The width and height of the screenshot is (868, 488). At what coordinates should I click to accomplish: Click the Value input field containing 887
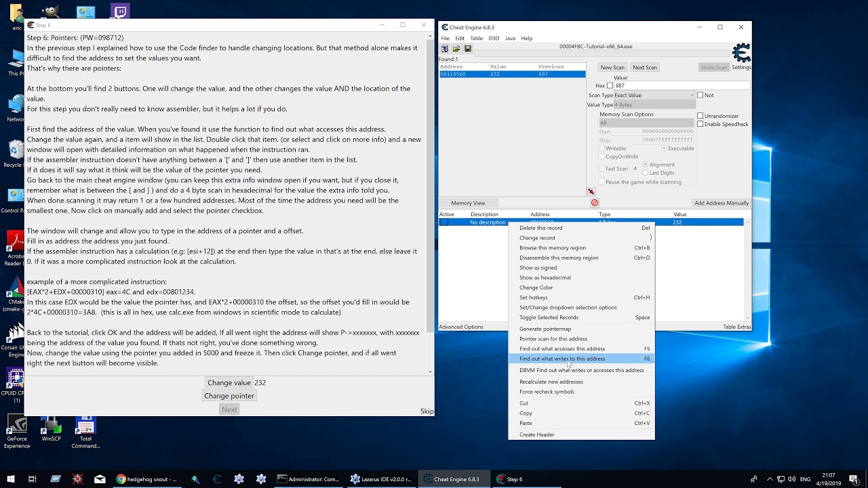click(x=682, y=86)
